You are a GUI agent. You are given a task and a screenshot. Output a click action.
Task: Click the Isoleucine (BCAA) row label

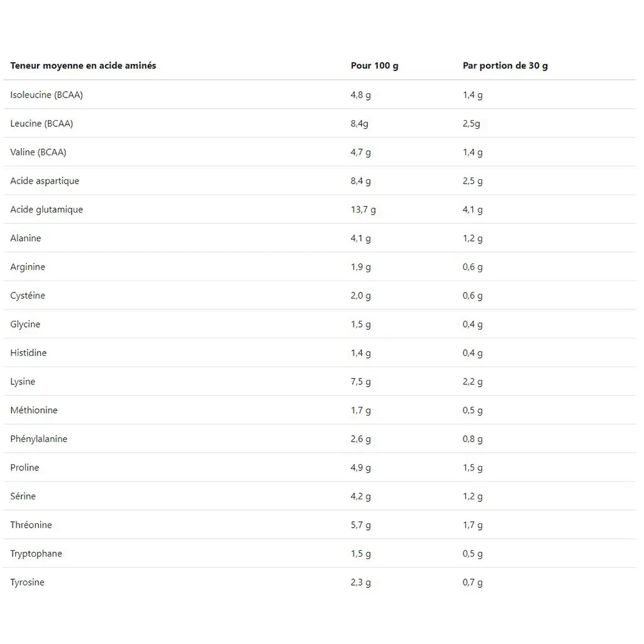point(47,95)
